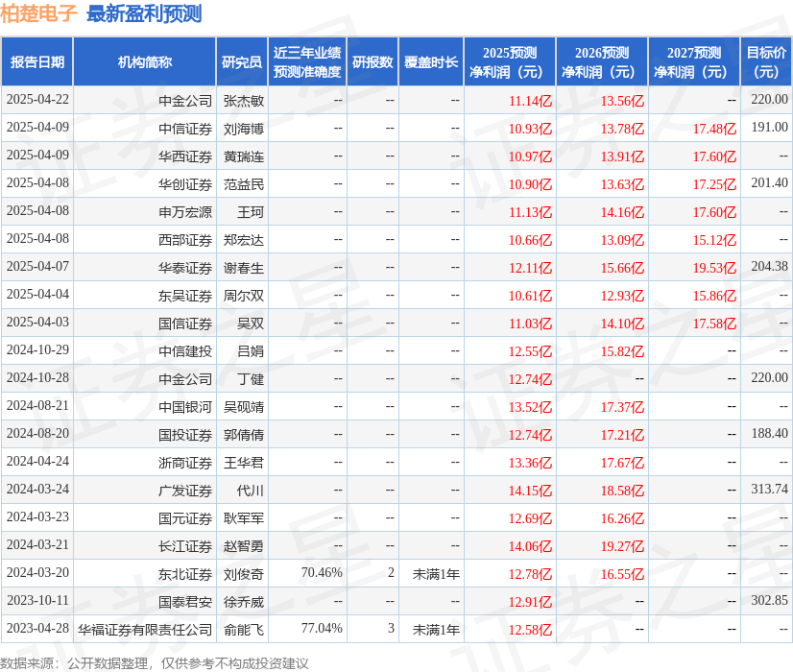Select the 华福证券有限责任公司 institution cell
Image resolution: width=793 pixels, height=672 pixels.
pyautogui.click(x=145, y=629)
